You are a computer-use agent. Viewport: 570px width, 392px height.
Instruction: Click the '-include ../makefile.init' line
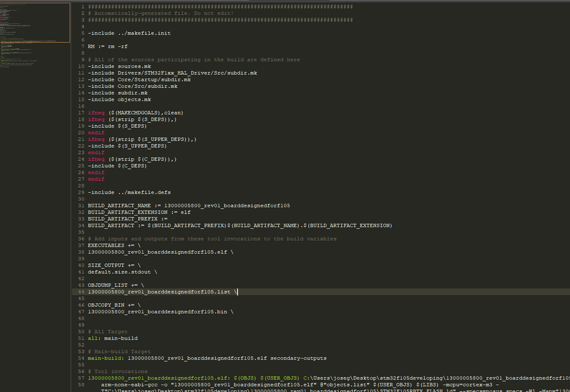tap(129, 33)
